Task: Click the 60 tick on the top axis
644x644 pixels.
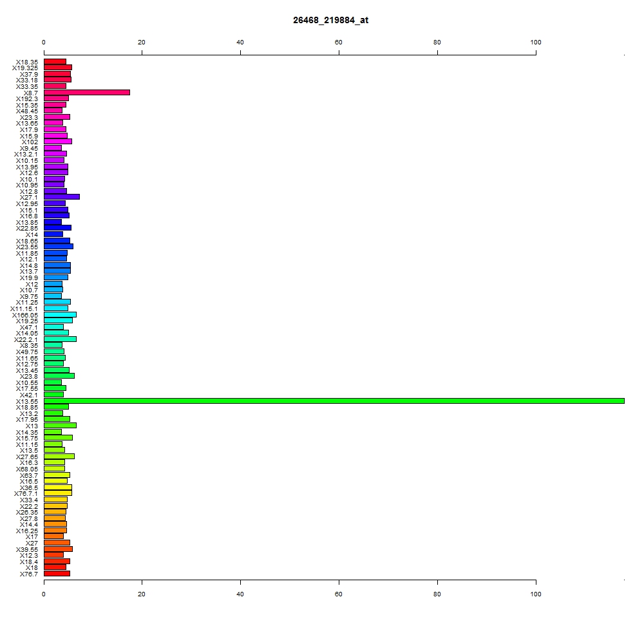Action: click(x=339, y=43)
